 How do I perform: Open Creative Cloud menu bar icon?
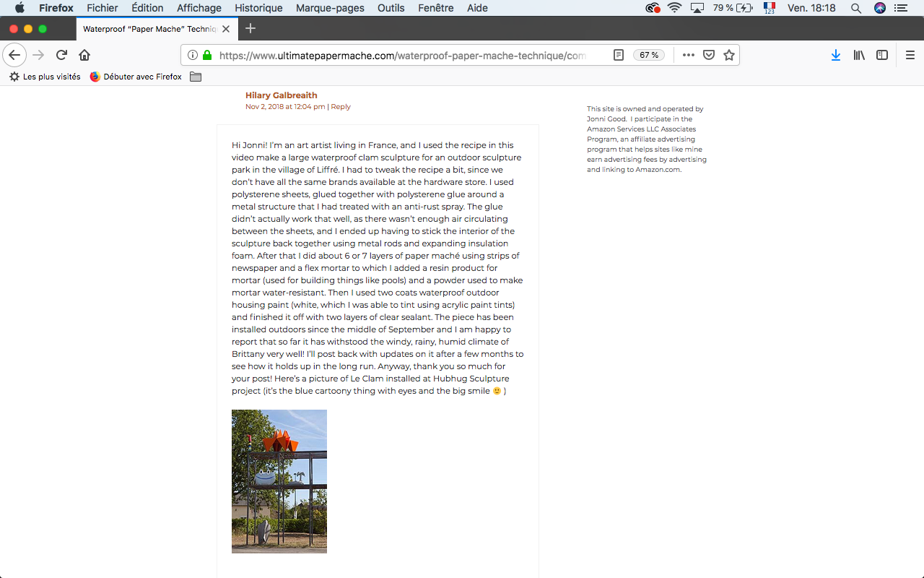point(653,8)
